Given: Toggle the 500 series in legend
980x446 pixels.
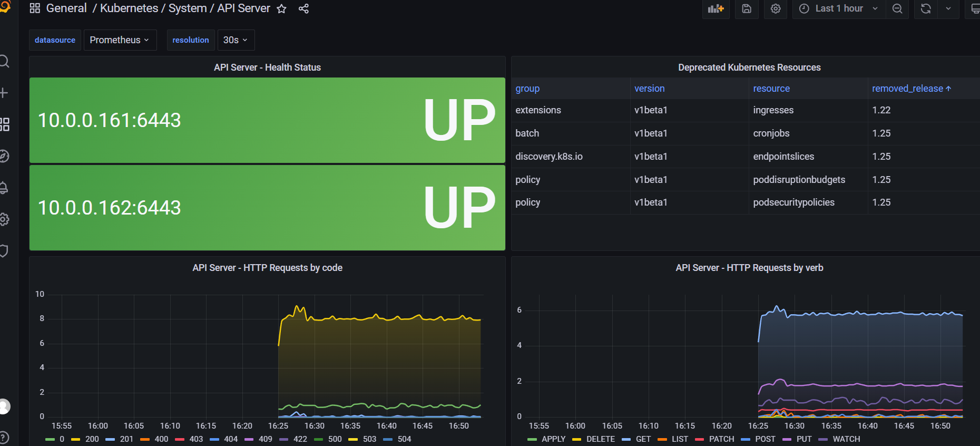Looking at the screenshot, I should [x=335, y=439].
